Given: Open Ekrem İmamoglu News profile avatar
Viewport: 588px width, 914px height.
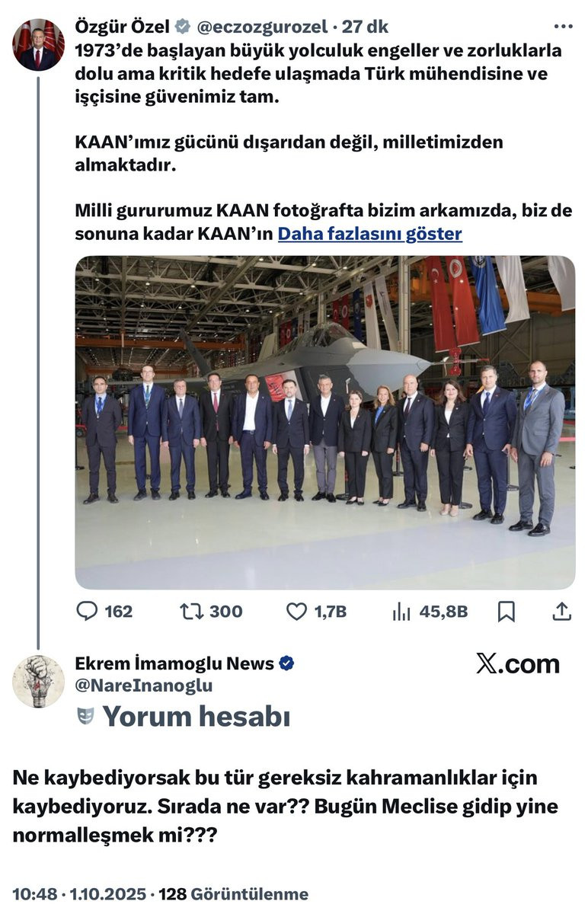Looking at the screenshot, I should pyautogui.click(x=38, y=681).
